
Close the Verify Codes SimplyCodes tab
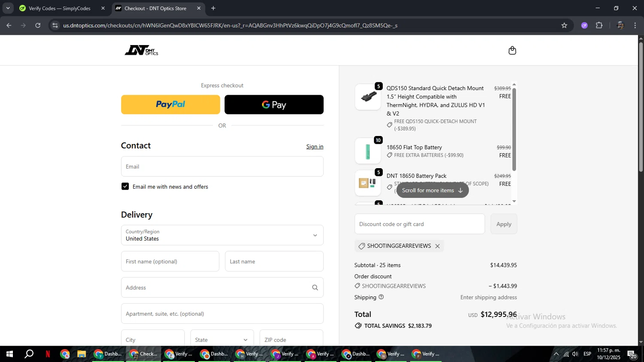click(103, 8)
